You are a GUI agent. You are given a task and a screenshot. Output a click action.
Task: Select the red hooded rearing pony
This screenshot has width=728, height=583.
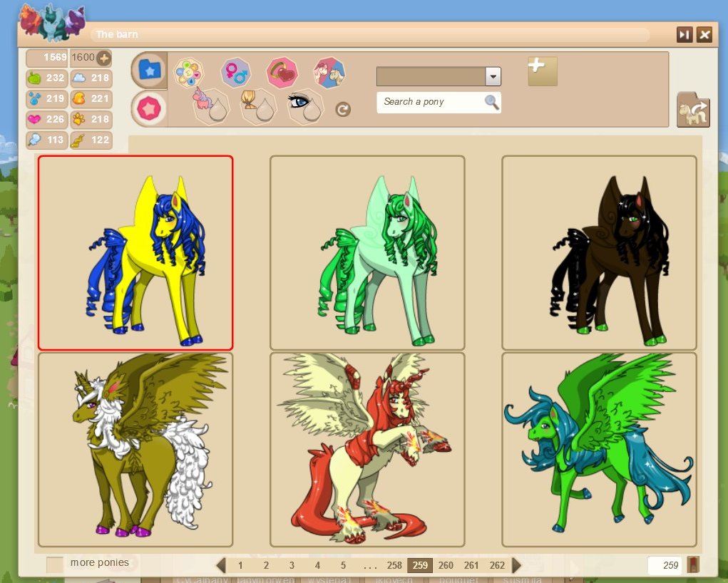click(367, 450)
